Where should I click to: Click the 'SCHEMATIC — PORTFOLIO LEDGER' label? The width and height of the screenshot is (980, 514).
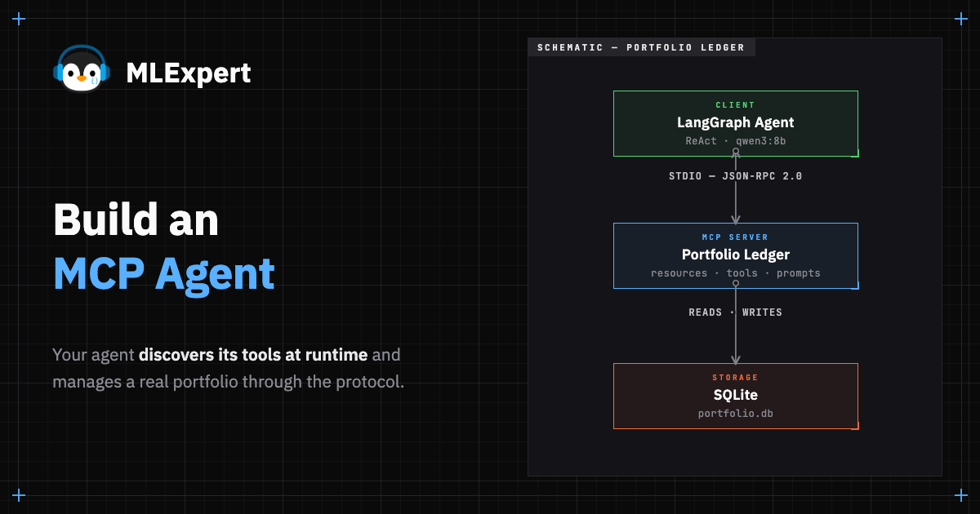pos(641,47)
